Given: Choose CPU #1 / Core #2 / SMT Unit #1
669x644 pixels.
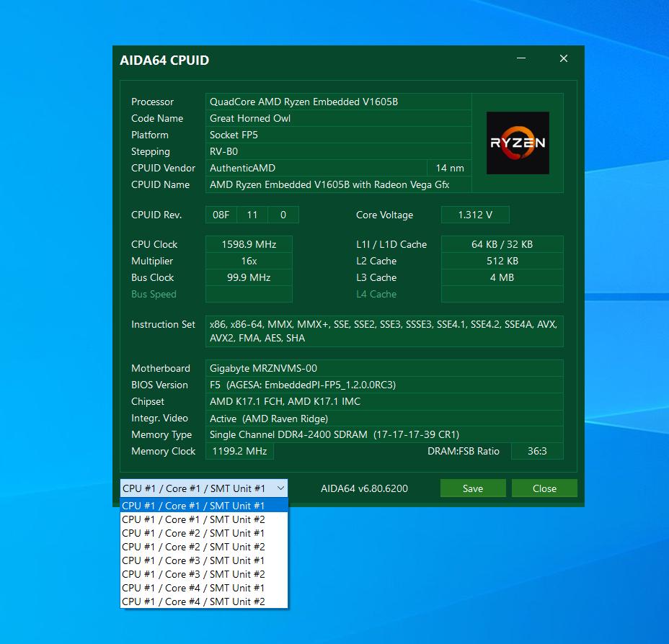Looking at the screenshot, I should pos(193,533).
